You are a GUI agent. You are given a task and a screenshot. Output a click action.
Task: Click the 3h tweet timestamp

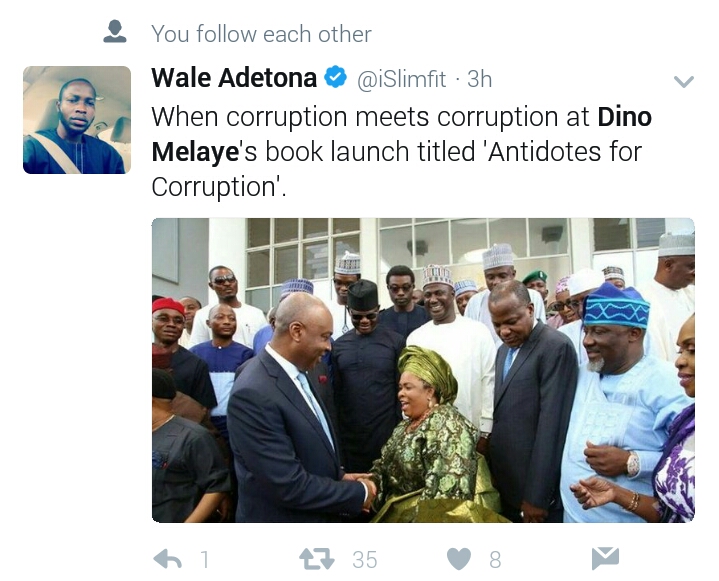[x=480, y=79]
